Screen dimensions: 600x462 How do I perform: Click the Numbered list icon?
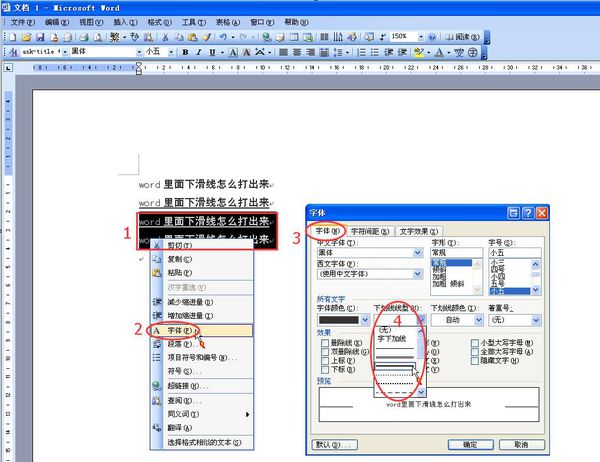pos(361,52)
